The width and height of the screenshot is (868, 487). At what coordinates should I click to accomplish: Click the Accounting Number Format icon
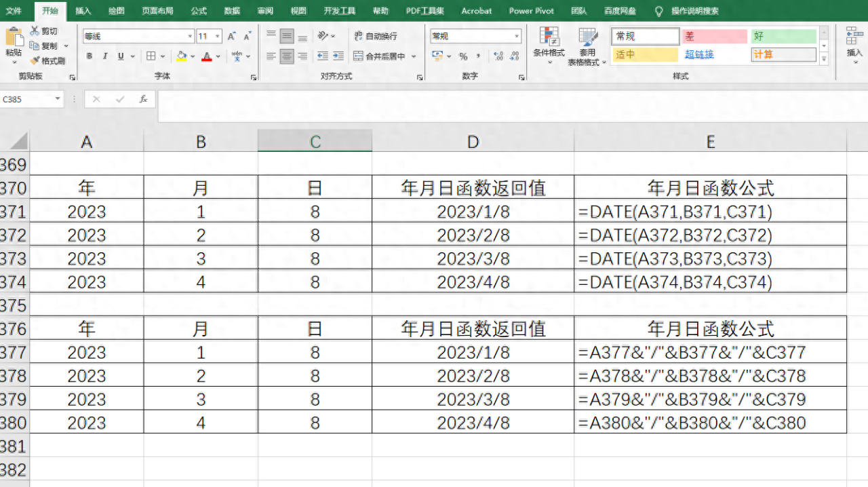click(437, 56)
